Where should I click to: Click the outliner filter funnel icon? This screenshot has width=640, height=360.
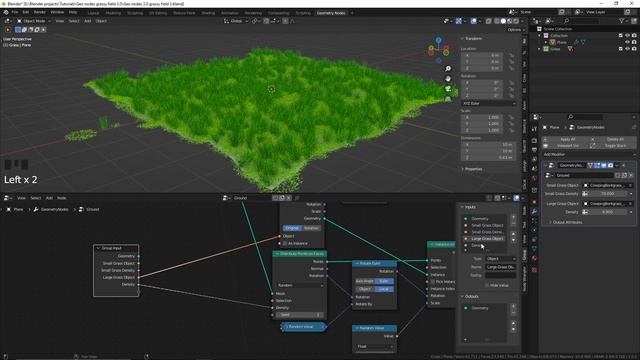point(622,21)
